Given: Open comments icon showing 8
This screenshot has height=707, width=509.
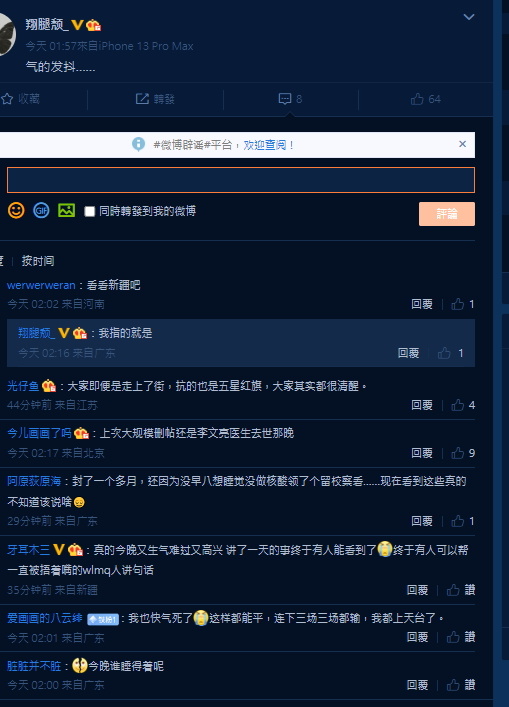Looking at the screenshot, I should tap(290, 99).
